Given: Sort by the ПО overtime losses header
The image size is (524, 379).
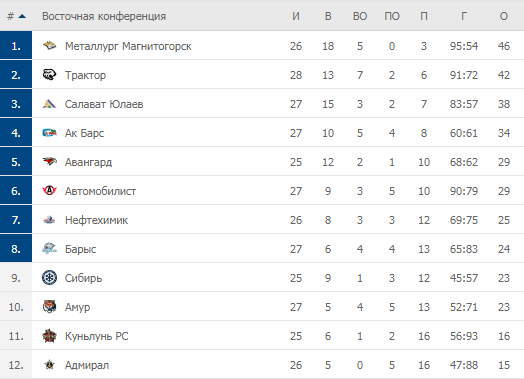Looking at the screenshot, I should 392,16.
